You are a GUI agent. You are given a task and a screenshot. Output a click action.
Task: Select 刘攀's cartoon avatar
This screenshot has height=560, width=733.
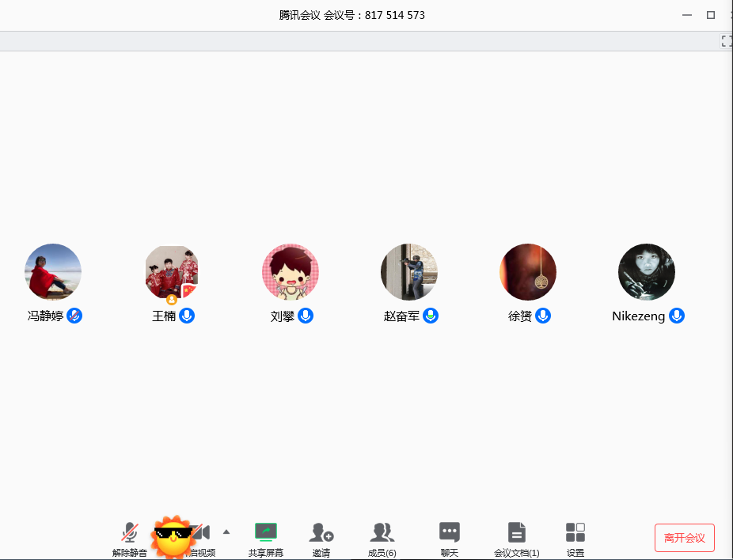[291, 272]
